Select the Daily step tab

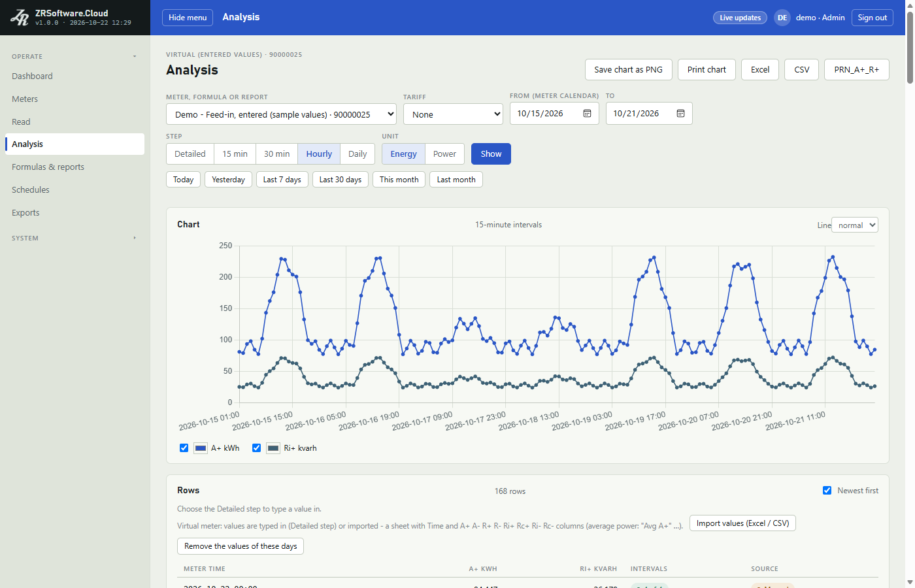pyautogui.click(x=358, y=154)
